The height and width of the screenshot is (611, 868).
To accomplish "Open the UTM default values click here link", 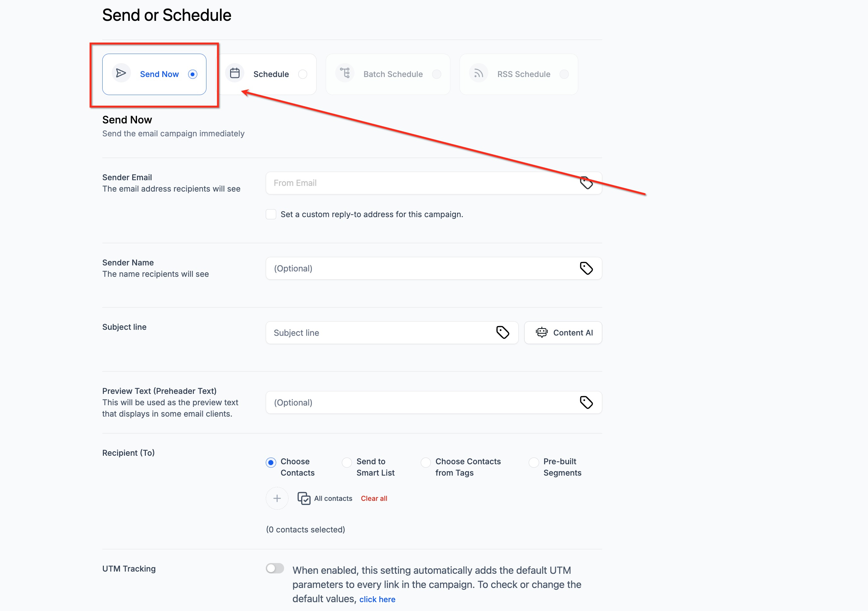I will click(x=377, y=599).
